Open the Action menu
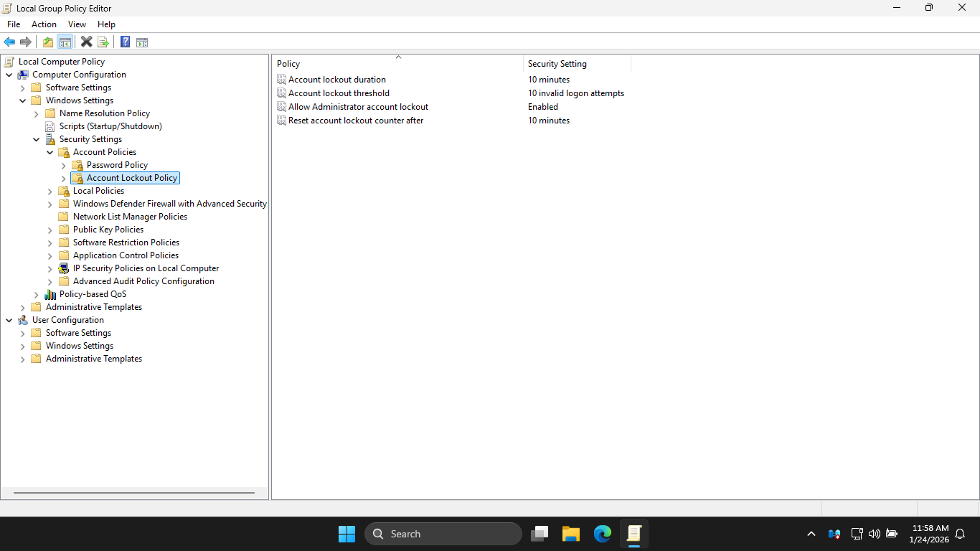Screen dimensions: 980x551 pos(44,24)
